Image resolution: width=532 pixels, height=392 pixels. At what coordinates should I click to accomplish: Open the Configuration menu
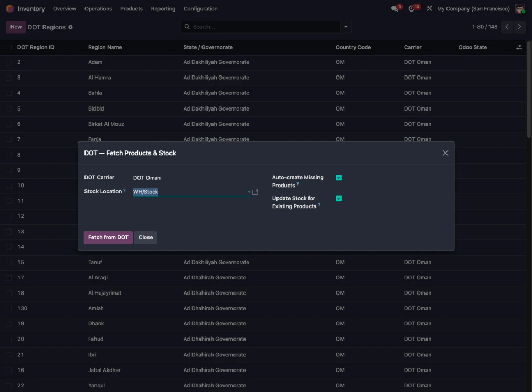(x=200, y=8)
